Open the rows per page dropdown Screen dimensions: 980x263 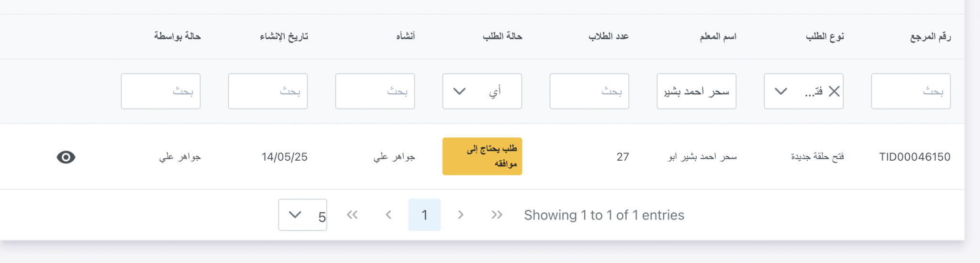click(x=302, y=215)
